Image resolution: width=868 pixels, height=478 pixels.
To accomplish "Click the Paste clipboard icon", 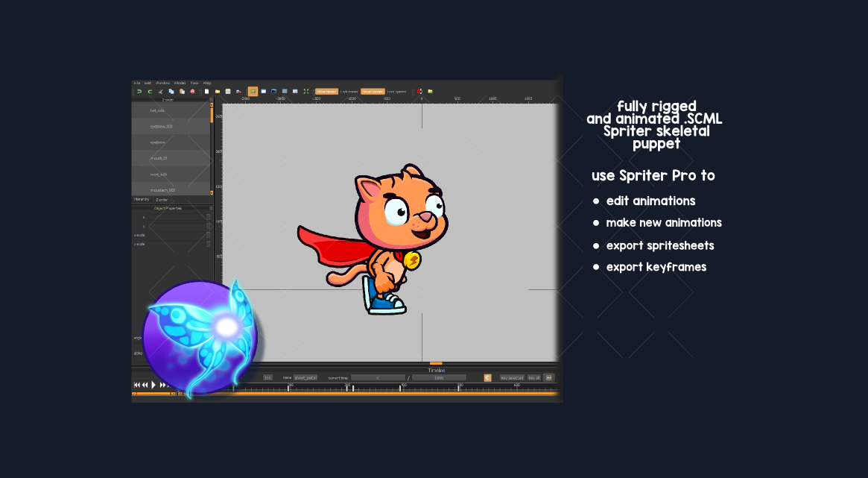I will point(182,92).
